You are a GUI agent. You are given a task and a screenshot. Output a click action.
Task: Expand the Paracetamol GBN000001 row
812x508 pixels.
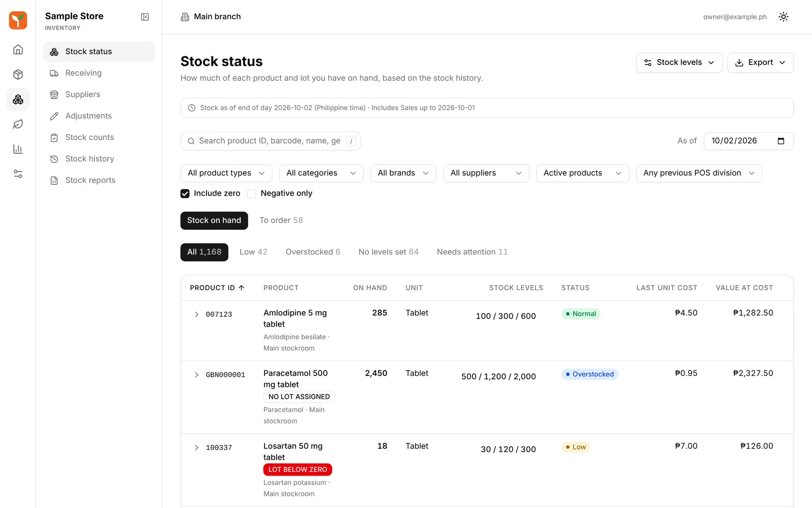[x=196, y=375]
